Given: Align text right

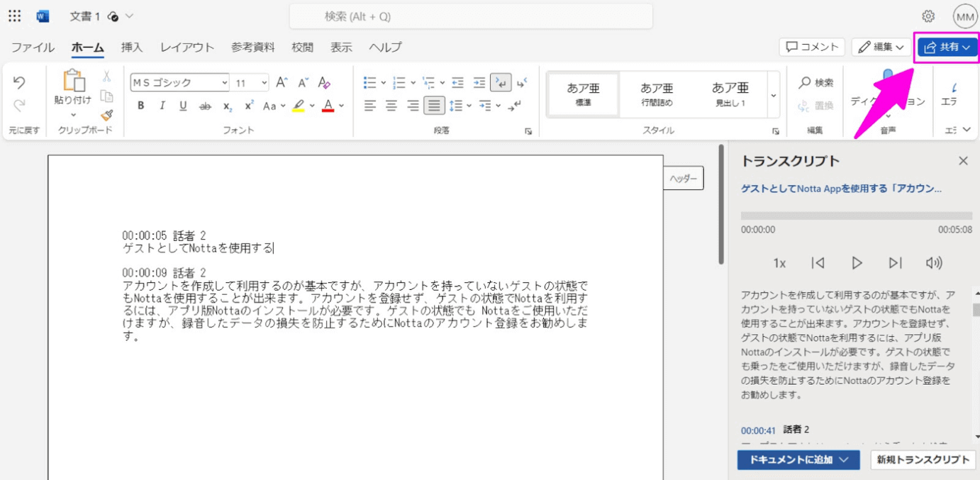Looking at the screenshot, I should click(x=413, y=106).
